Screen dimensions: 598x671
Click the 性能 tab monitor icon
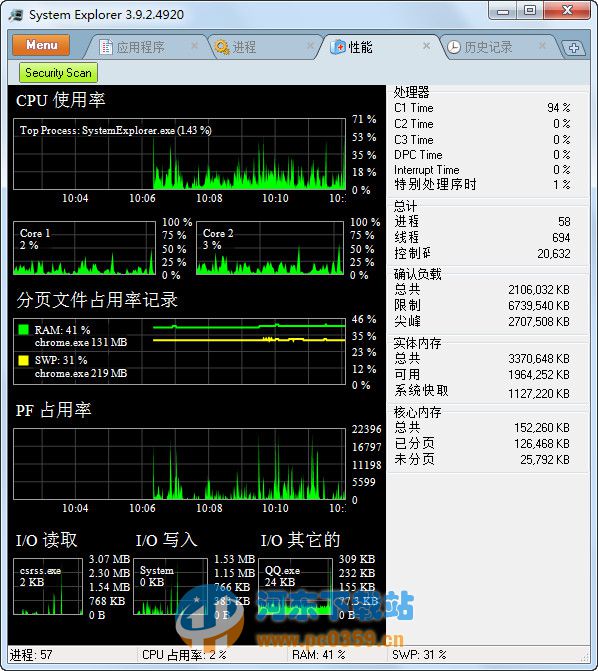click(x=338, y=47)
